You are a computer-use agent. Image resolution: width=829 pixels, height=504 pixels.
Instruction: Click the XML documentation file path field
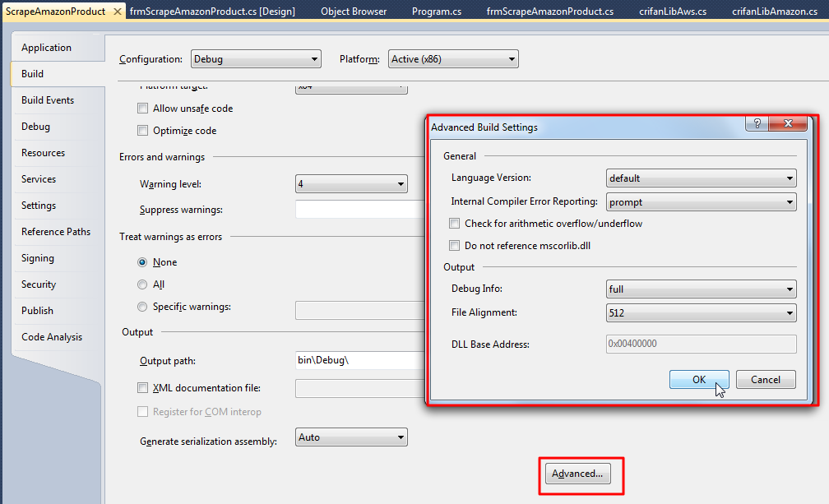pos(360,388)
